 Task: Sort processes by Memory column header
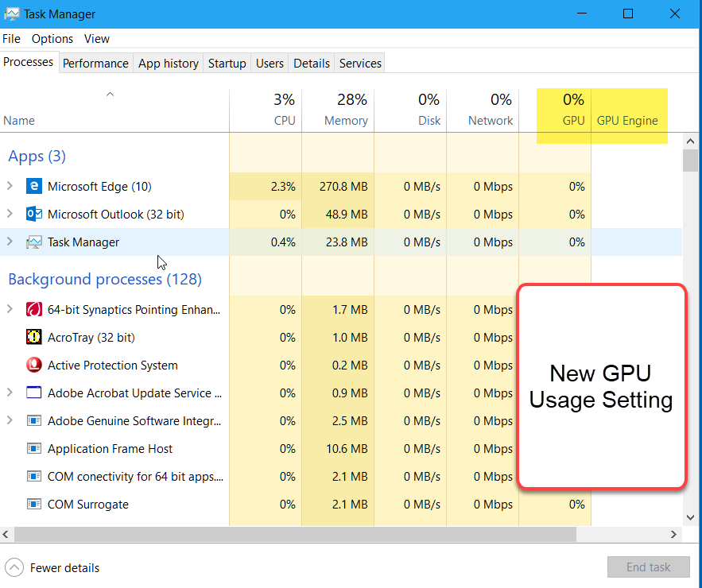click(338, 110)
